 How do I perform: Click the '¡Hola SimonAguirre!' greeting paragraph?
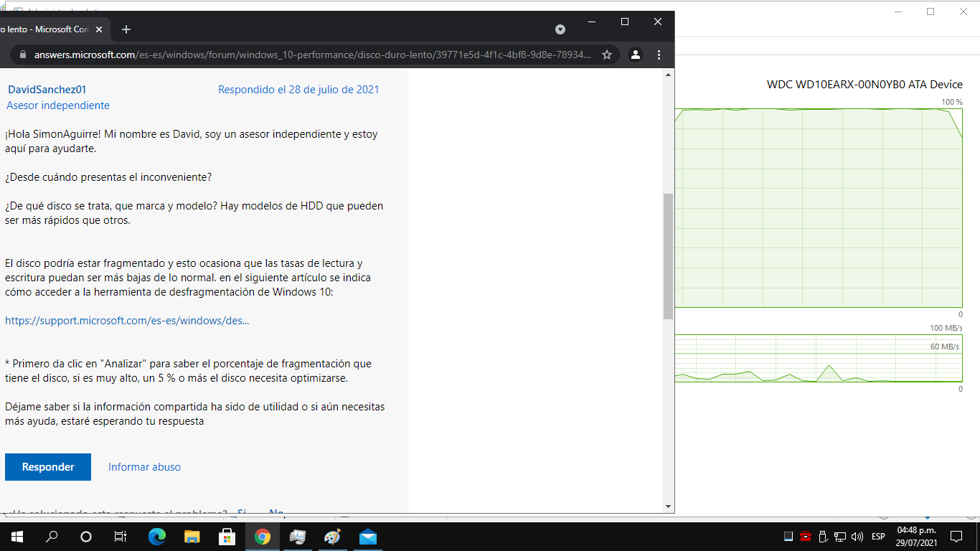click(191, 141)
